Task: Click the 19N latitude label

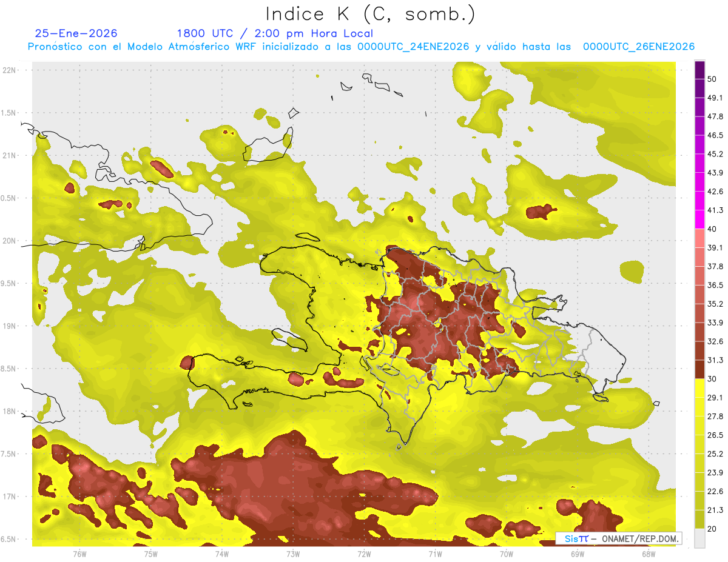Action: [10, 326]
